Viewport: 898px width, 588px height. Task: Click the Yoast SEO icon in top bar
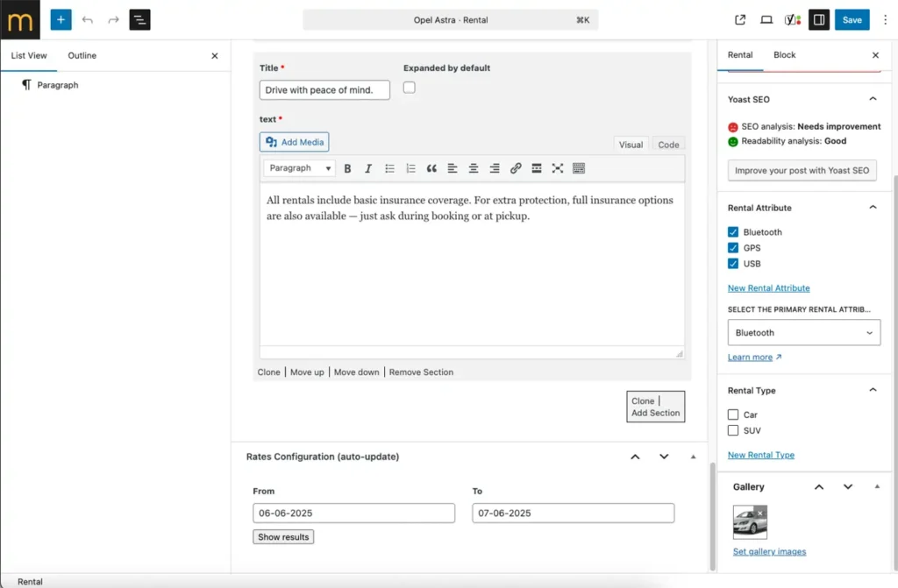[792, 19]
